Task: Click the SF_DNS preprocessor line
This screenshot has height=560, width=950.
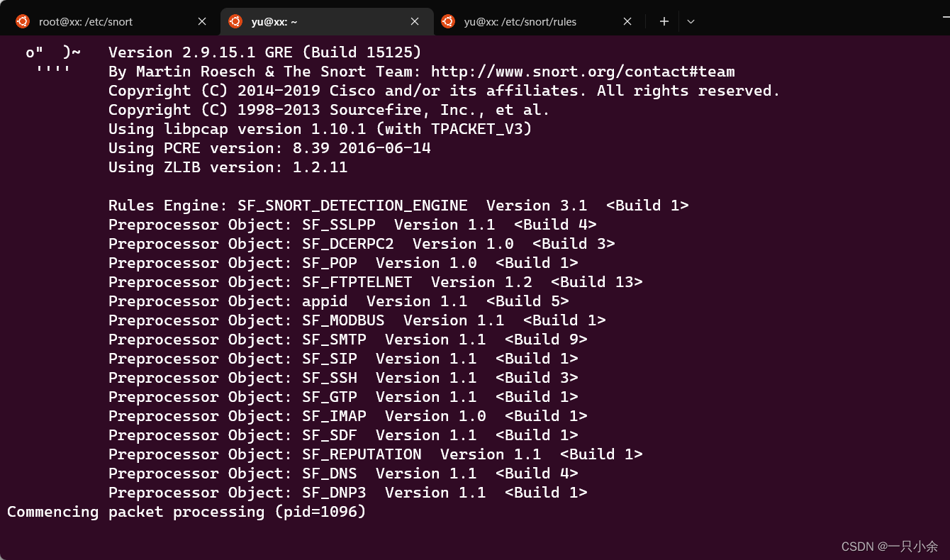Action: pyautogui.click(x=343, y=474)
